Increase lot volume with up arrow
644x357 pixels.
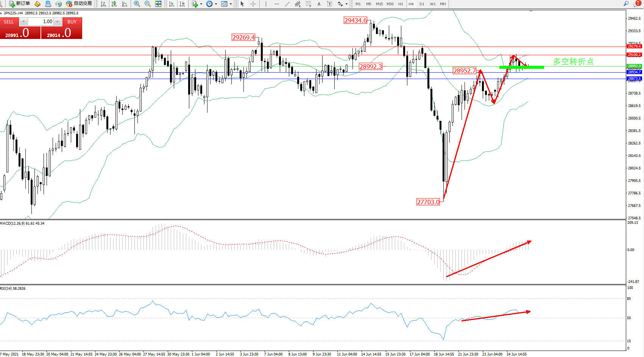[x=57, y=22]
